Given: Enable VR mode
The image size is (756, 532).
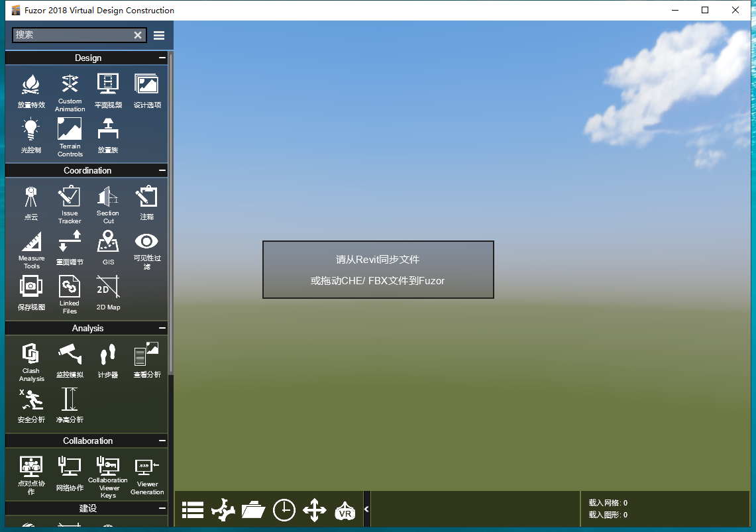Looking at the screenshot, I should click(345, 511).
